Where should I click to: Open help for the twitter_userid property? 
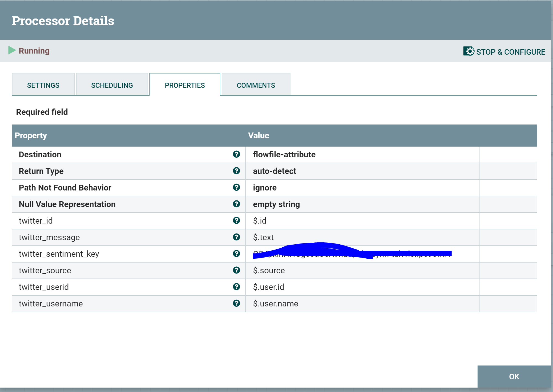click(x=236, y=287)
